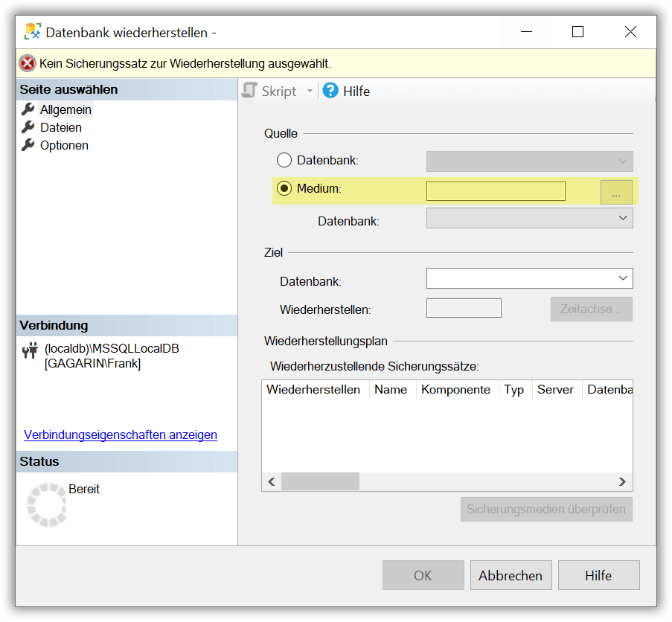The height and width of the screenshot is (622, 672).
Task: Click the blue Hilfe question mark icon
Action: (x=330, y=90)
